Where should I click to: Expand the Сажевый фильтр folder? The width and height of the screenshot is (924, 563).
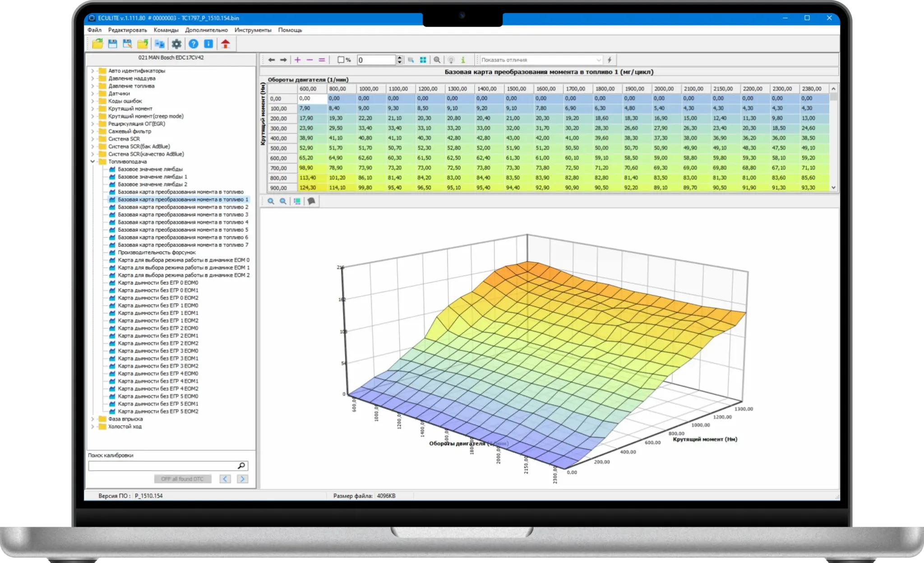[92, 131]
